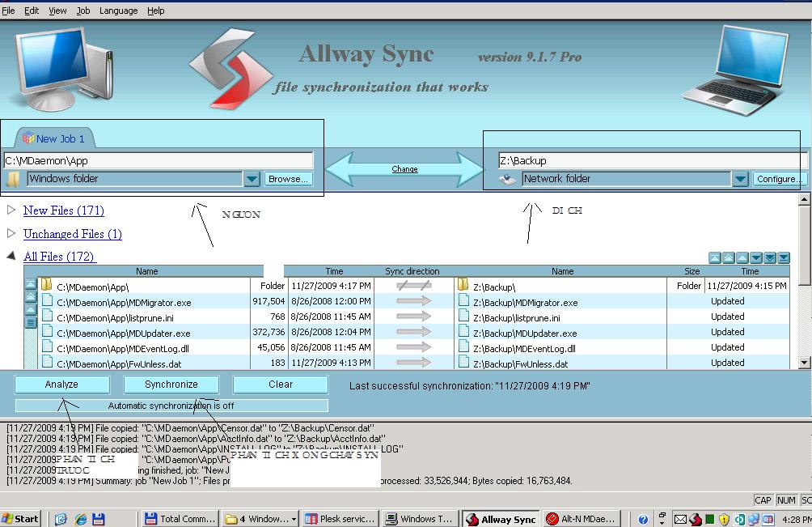
Task: Jump to top using top-right first-row arrow button
Action: click(715, 257)
